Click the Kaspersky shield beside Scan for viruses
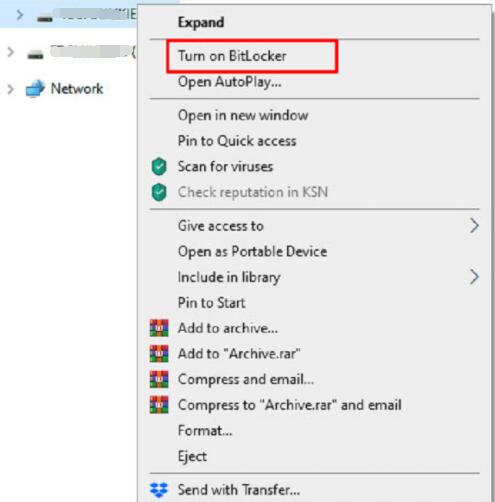 point(159,166)
